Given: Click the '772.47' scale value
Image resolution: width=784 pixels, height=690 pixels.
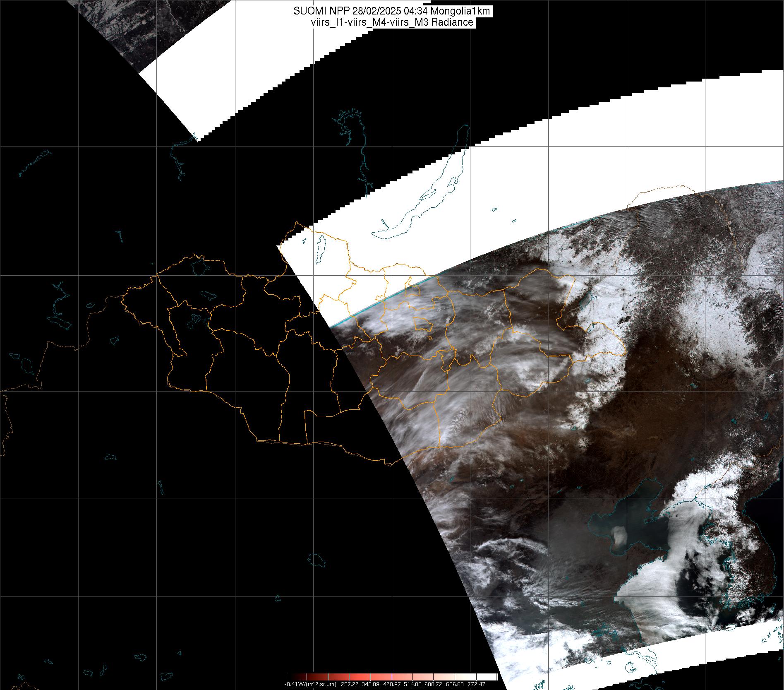Looking at the screenshot, I should coord(476,685).
